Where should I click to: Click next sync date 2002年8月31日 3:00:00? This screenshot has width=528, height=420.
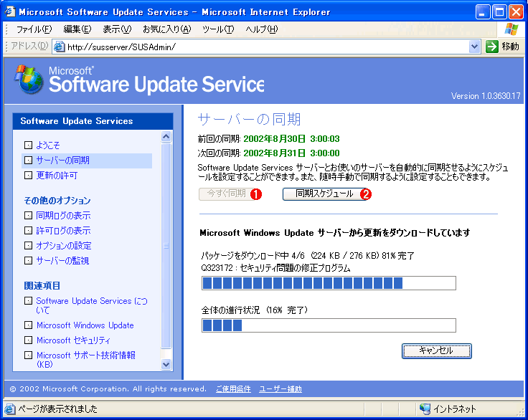pos(291,153)
